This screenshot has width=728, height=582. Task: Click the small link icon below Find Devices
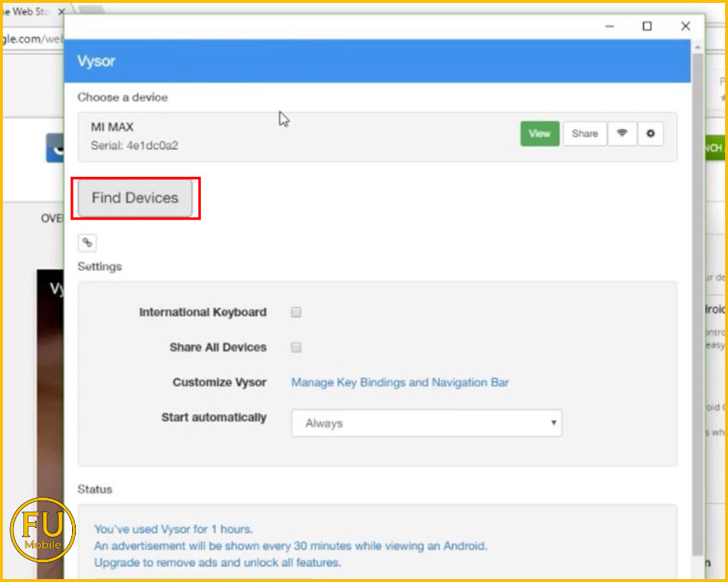[x=87, y=243]
